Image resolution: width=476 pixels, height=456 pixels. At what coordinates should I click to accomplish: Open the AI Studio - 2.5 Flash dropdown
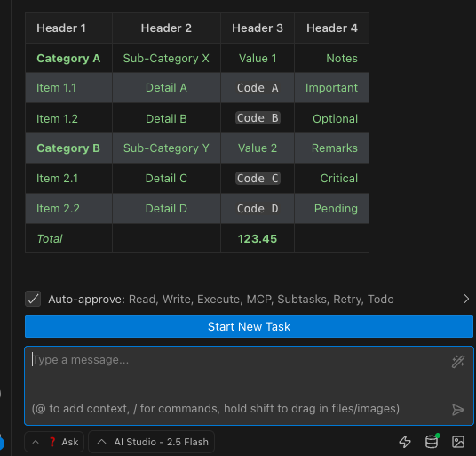point(151,442)
